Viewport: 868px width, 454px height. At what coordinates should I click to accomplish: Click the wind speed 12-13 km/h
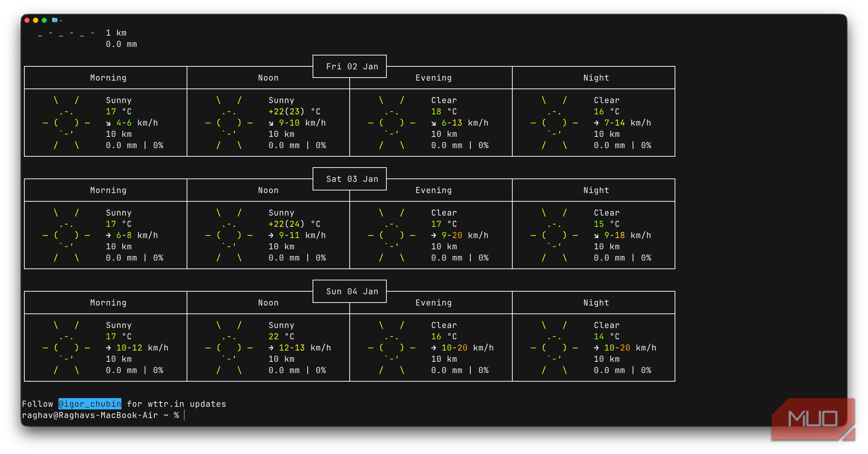[x=300, y=348]
